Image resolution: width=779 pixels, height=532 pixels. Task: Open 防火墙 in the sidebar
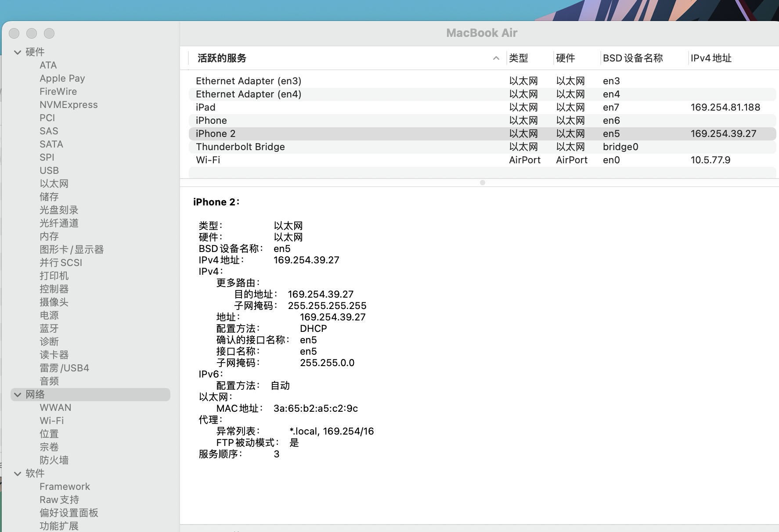coord(54,460)
